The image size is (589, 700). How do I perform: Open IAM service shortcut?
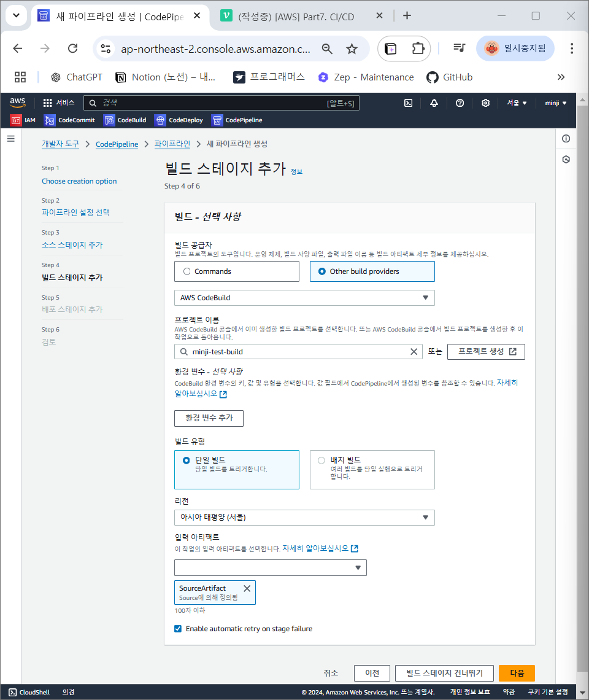pyautogui.click(x=23, y=120)
